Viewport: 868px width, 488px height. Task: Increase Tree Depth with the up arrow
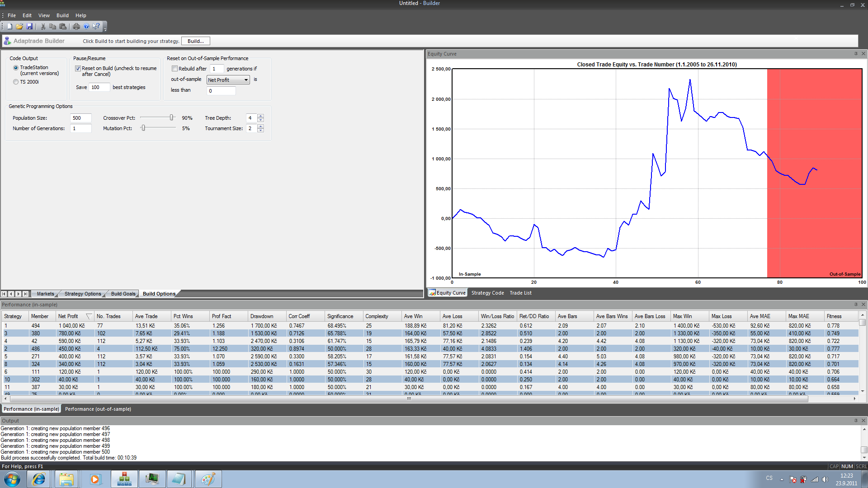pyautogui.click(x=260, y=116)
